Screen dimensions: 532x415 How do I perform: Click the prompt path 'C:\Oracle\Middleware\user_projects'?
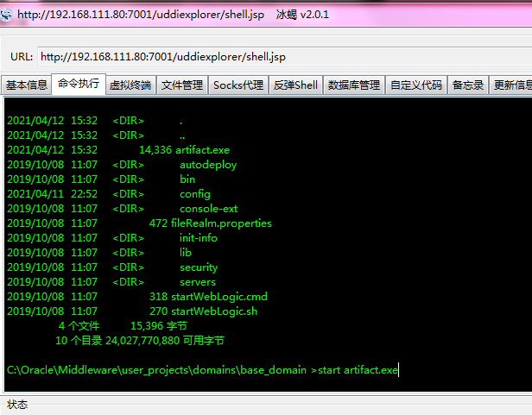point(98,370)
